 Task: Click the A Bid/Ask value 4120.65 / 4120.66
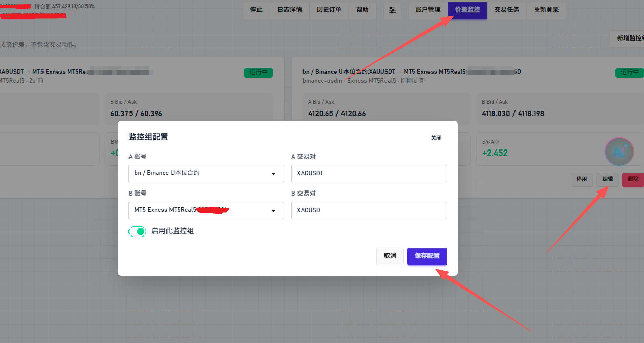click(337, 114)
